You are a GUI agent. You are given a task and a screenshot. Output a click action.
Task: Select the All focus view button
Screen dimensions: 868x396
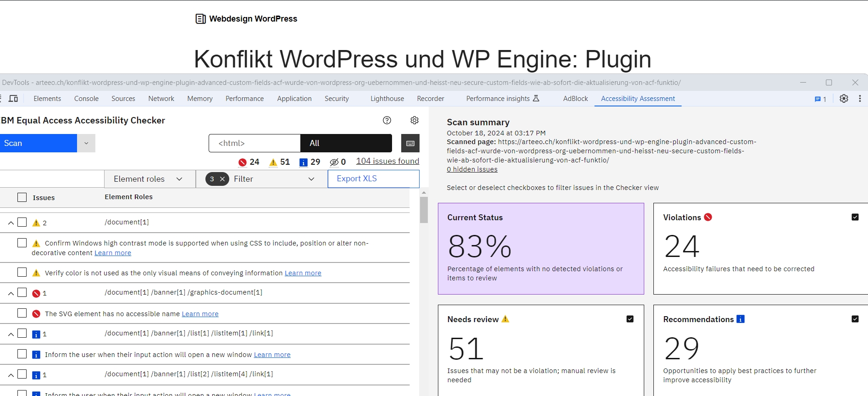click(x=346, y=143)
